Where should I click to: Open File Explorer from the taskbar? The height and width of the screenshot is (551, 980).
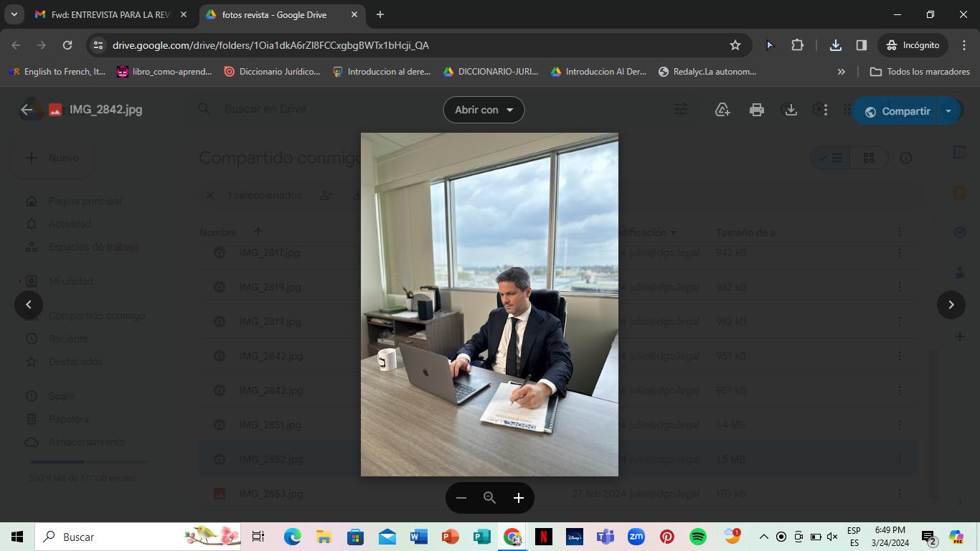[x=324, y=537]
